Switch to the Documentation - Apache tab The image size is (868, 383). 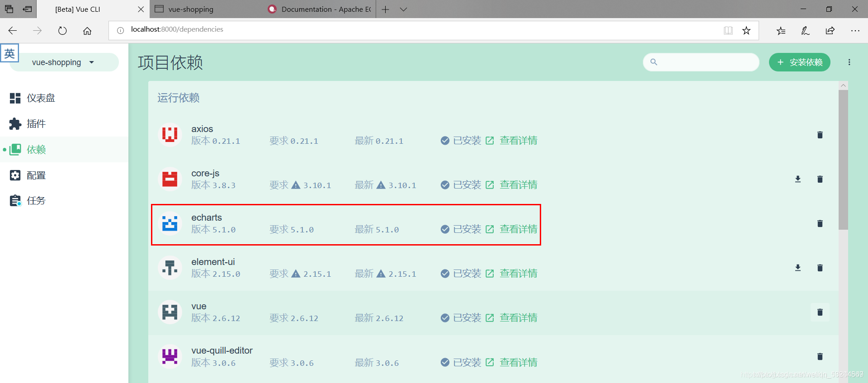coord(319,9)
